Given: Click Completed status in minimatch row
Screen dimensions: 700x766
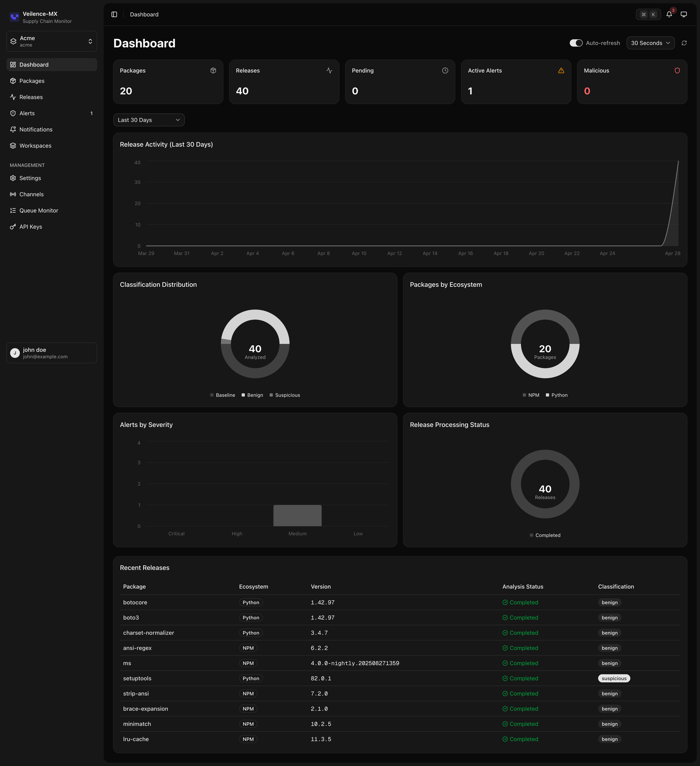Looking at the screenshot, I should click(x=520, y=724).
